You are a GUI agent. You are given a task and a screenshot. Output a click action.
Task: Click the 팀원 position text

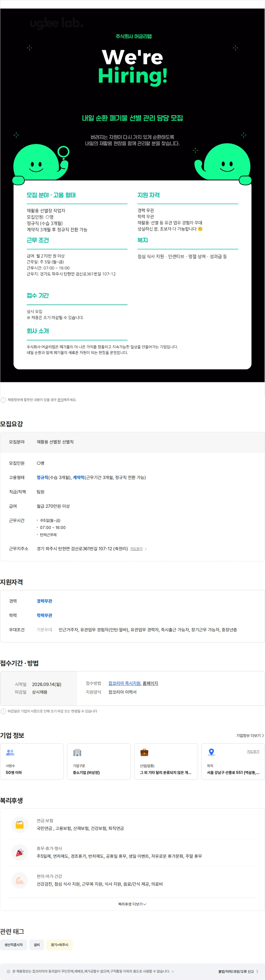(x=40, y=492)
